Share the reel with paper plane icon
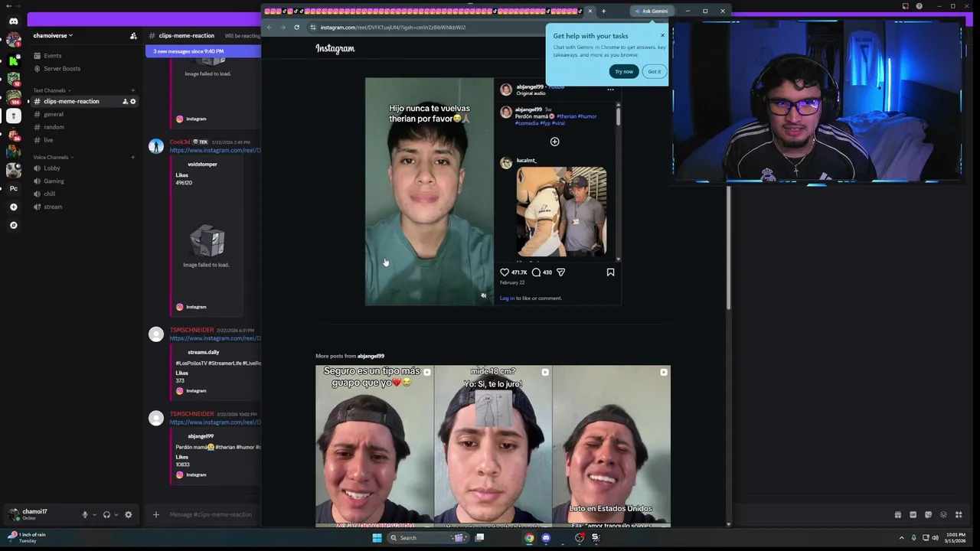980x551 pixels. tap(560, 272)
